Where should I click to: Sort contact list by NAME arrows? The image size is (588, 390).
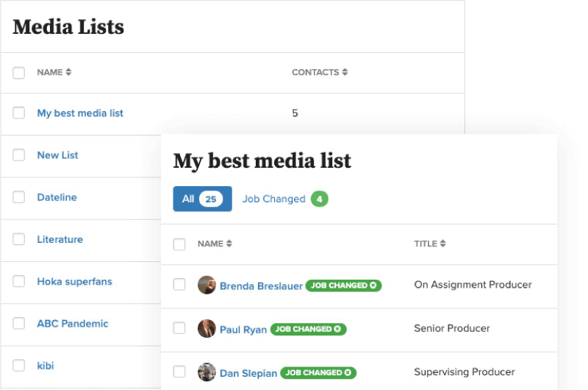229,244
